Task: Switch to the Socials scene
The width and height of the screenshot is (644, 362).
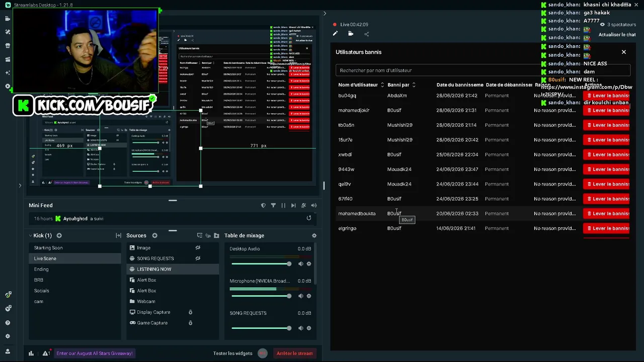Action: [x=75, y=291]
